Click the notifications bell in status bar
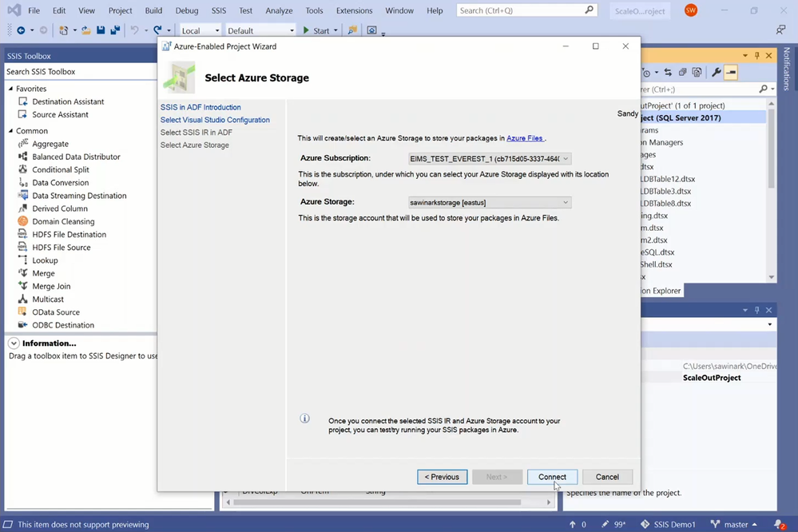Viewport: 798px width, 532px height. [779, 524]
